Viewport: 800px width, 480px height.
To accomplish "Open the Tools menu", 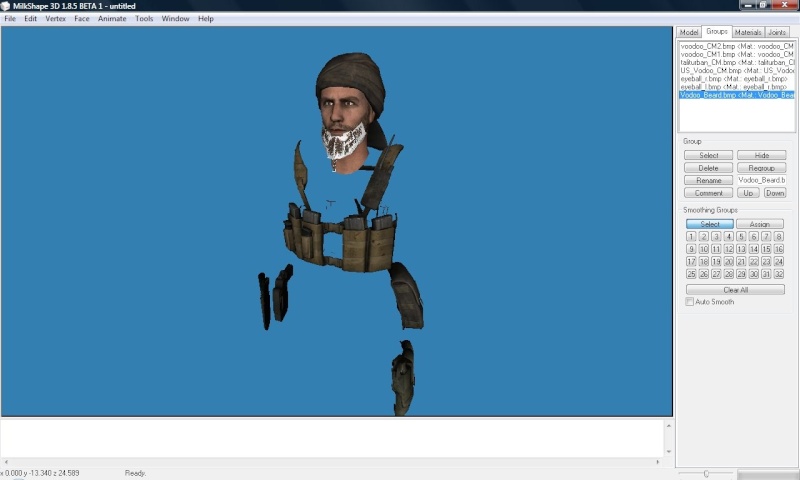I will tap(144, 18).
